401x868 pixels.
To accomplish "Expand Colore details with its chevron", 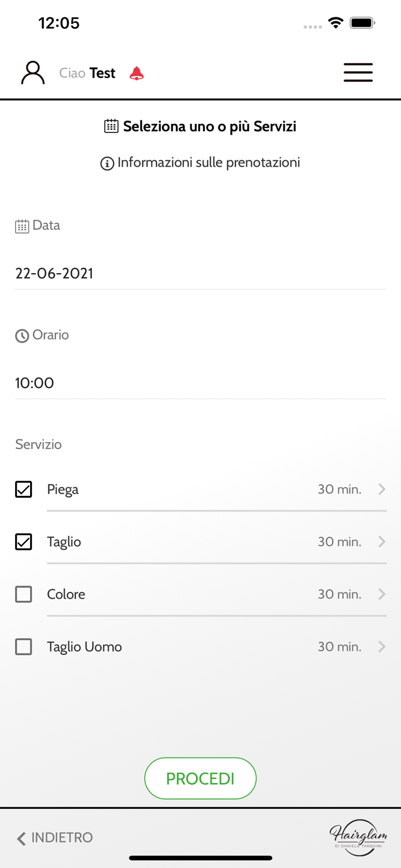I will (x=382, y=594).
